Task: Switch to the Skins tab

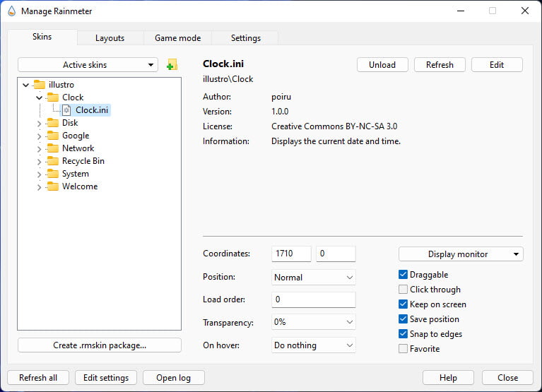Action: [42, 37]
